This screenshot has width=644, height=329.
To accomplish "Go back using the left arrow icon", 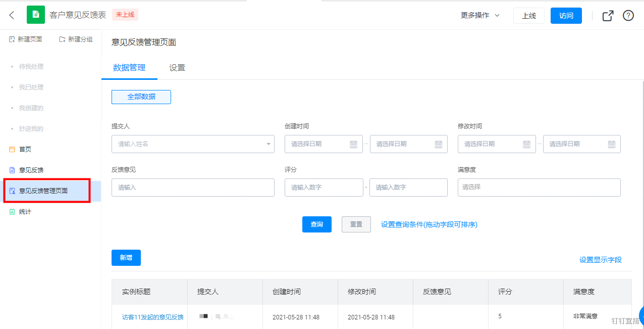I will pos(12,15).
